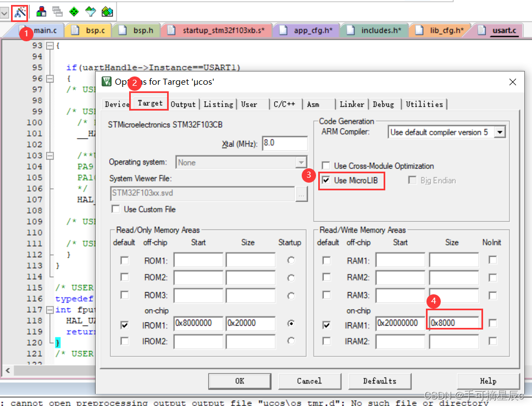
Task: Open the Pack Installer icon
Action: [x=107, y=12]
